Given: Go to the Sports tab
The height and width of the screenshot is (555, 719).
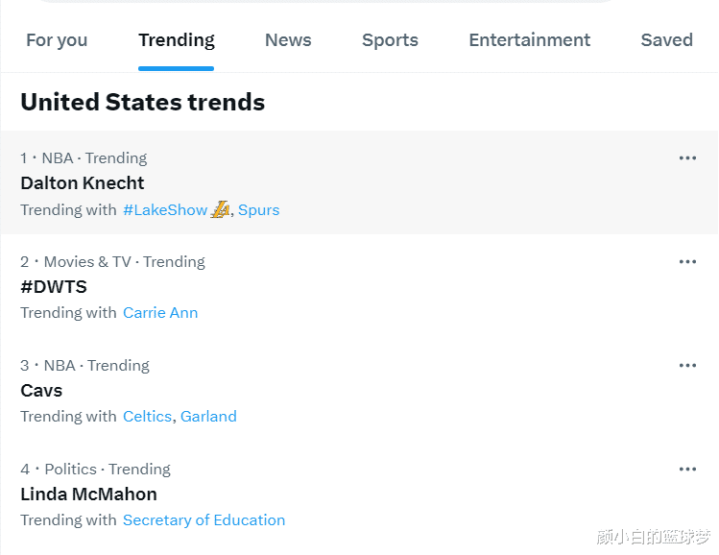Looking at the screenshot, I should pos(390,40).
